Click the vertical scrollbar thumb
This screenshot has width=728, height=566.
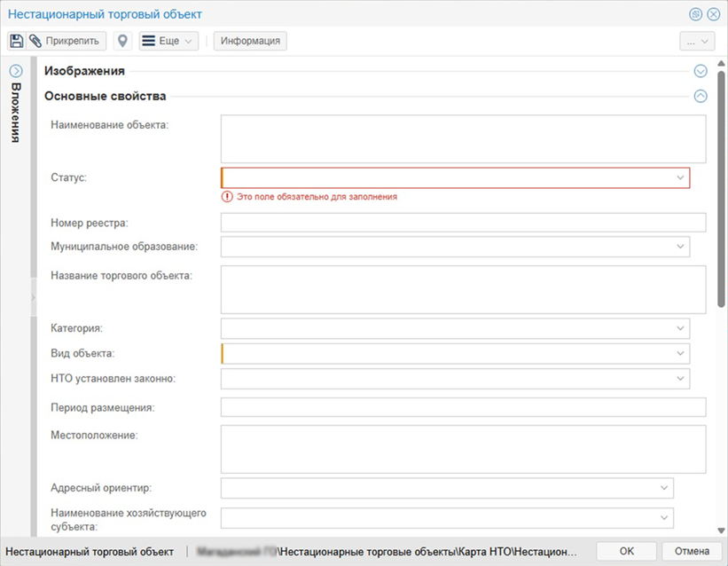tap(721, 188)
